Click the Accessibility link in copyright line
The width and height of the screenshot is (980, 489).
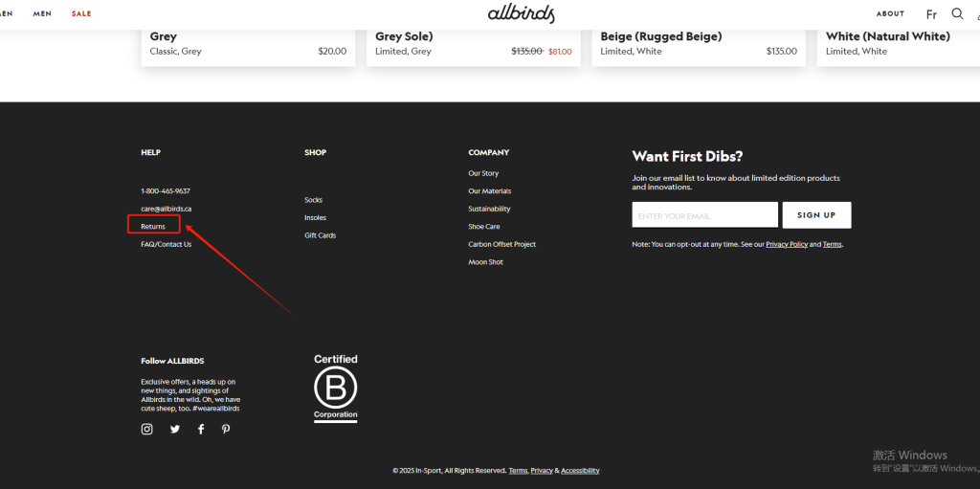point(580,471)
